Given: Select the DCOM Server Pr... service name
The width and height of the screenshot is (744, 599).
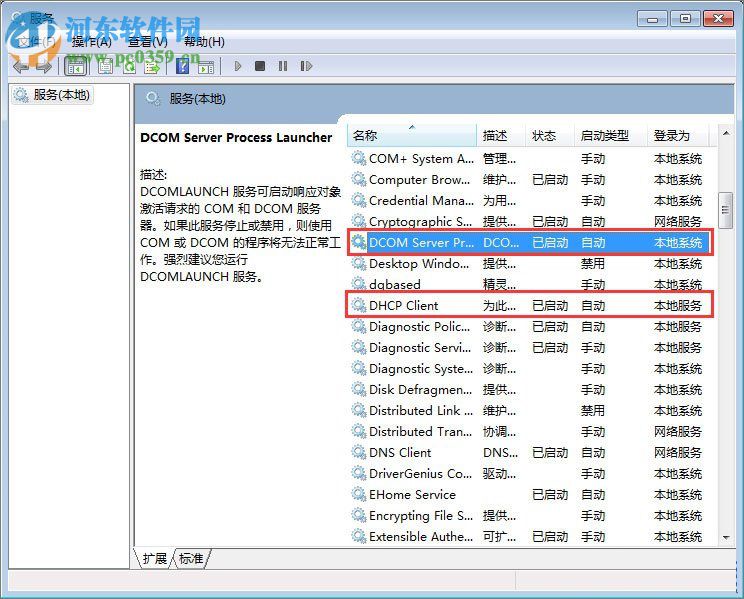Looking at the screenshot, I should 421,243.
